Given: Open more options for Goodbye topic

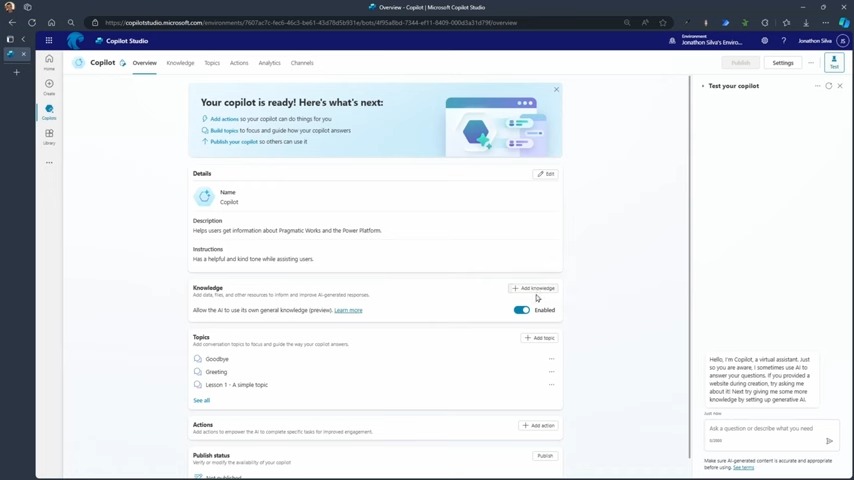Looking at the screenshot, I should click(551, 359).
